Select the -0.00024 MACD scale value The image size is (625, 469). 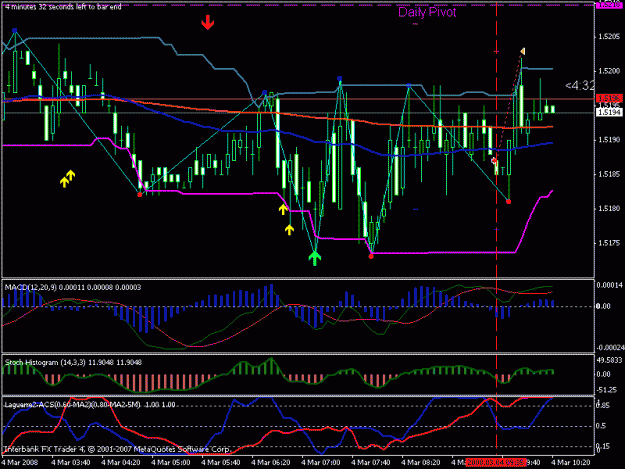[x=610, y=347]
